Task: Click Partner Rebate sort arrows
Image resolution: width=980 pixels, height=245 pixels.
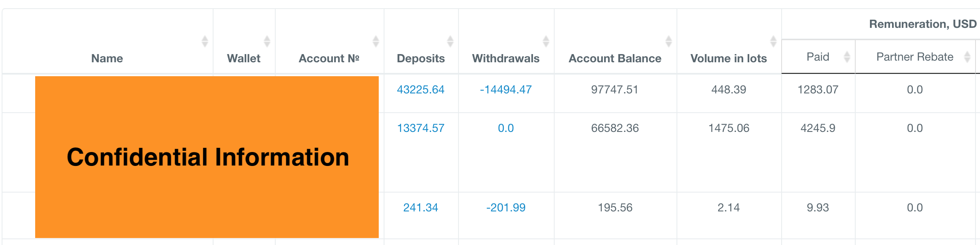Action: [x=967, y=57]
